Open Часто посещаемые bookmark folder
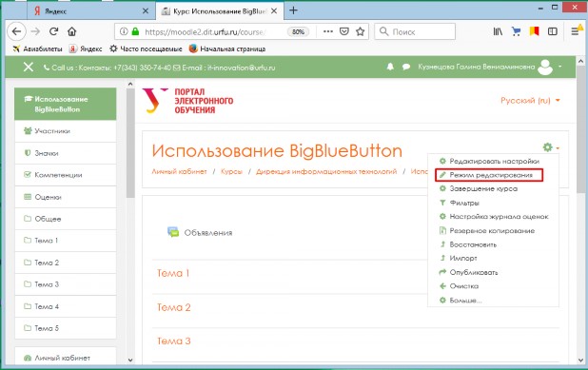The width and height of the screenshot is (588, 370). tap(146, 49)
